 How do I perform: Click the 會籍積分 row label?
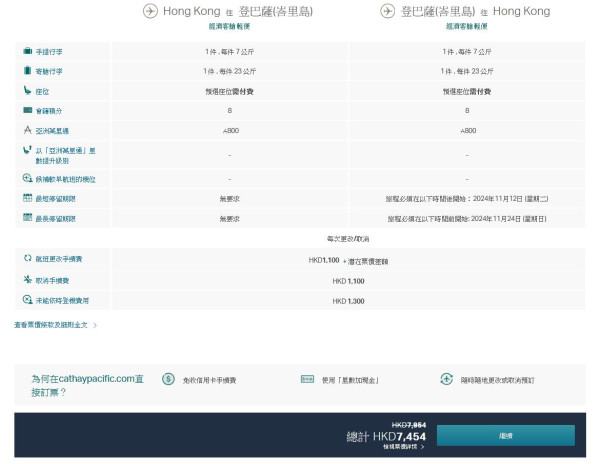click(49, 111)
